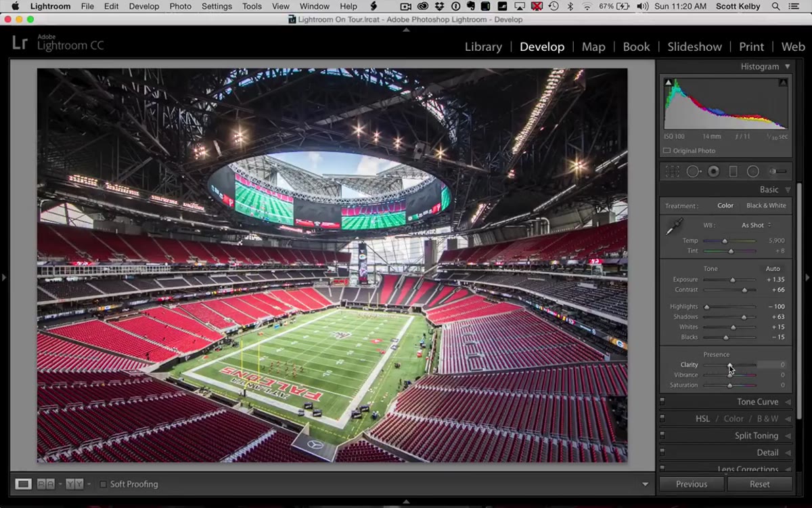Select the Graduated Filter tool
Viewport: 812px width, 508px height.
pos(733,171)
